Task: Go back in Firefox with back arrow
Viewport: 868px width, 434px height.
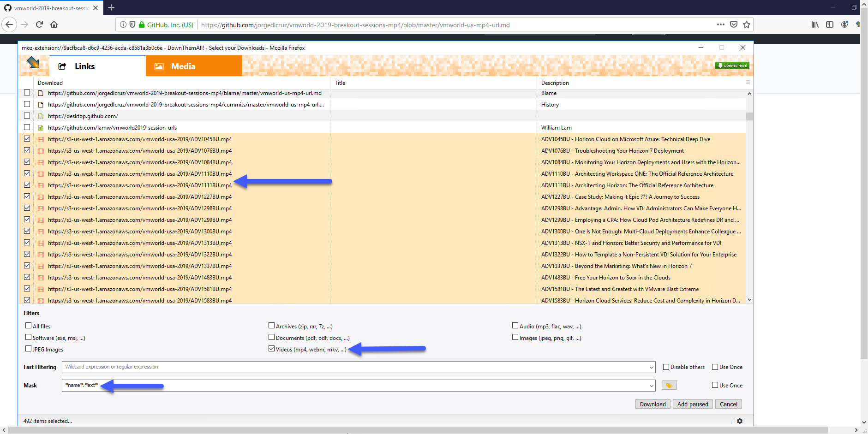Action: coord(9,24)
